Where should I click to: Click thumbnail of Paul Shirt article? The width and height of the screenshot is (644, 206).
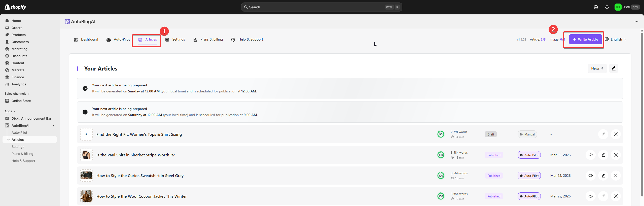coord(86,155)
